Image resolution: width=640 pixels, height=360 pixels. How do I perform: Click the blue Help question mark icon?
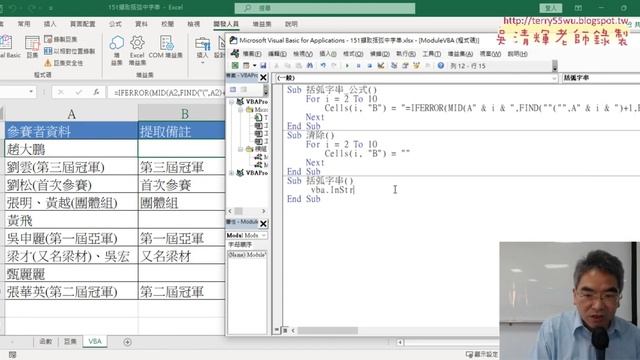(x=441, y=66)
